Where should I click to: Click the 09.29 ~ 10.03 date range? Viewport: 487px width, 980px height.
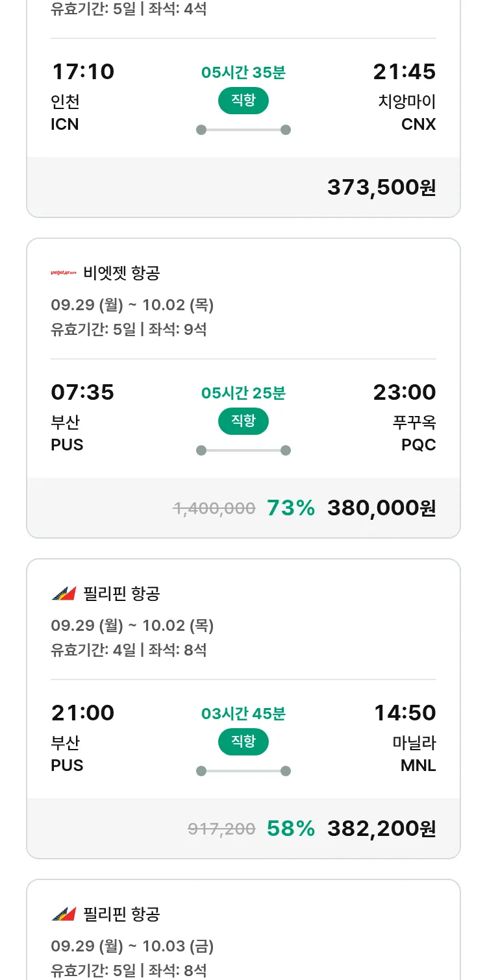(132, 946)
